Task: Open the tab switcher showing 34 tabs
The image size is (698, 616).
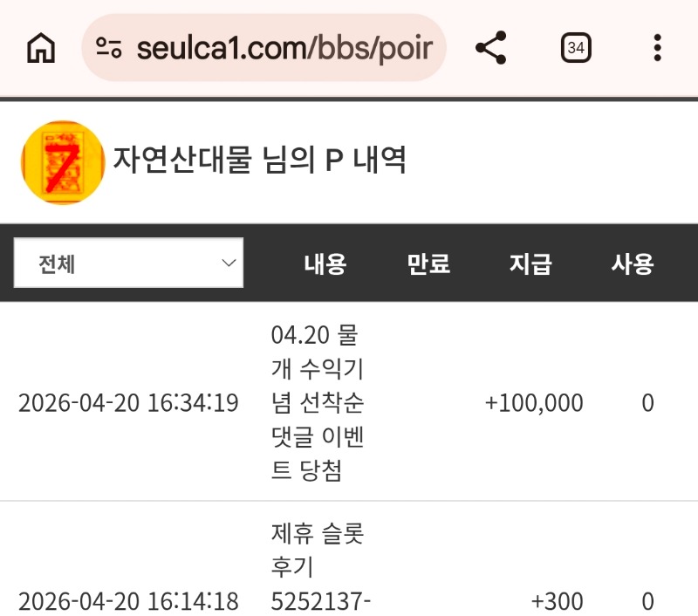Action: [576, 48]
